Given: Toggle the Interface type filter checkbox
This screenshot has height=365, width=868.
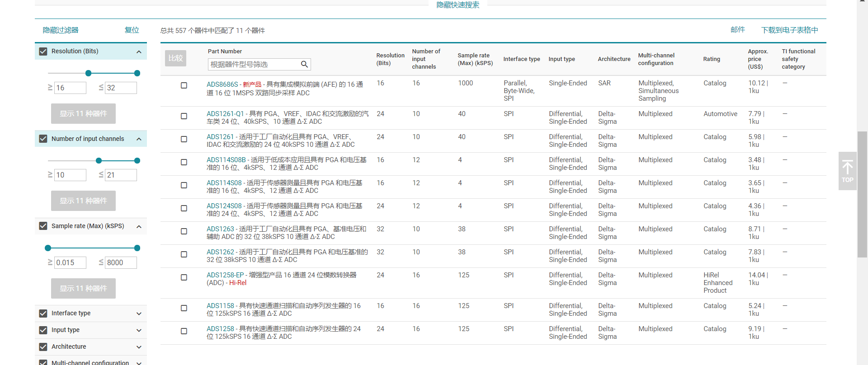Looking at the screenshot, I should pos(43,313).
